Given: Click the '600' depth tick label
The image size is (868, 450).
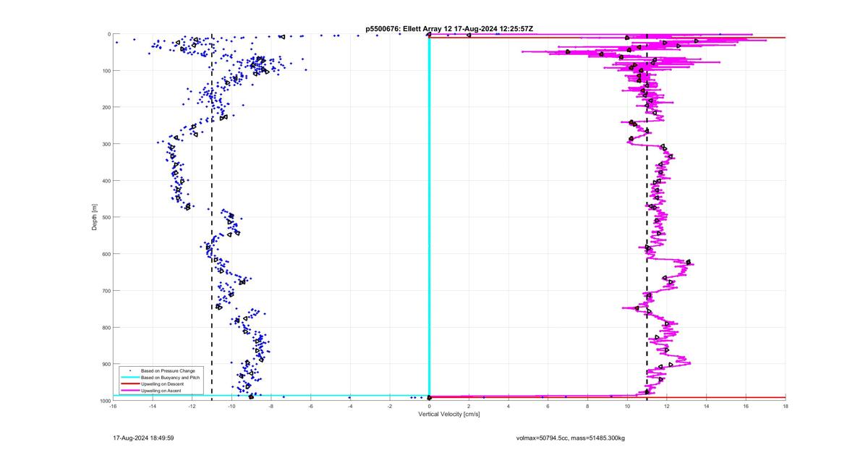Looking at the screenshot, I should coord(106,254).
